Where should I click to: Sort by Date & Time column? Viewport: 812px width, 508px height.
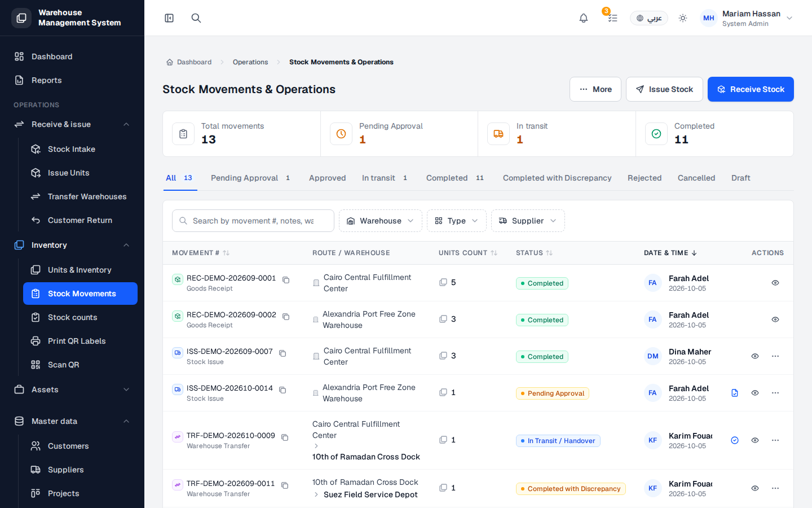(670, 253)
